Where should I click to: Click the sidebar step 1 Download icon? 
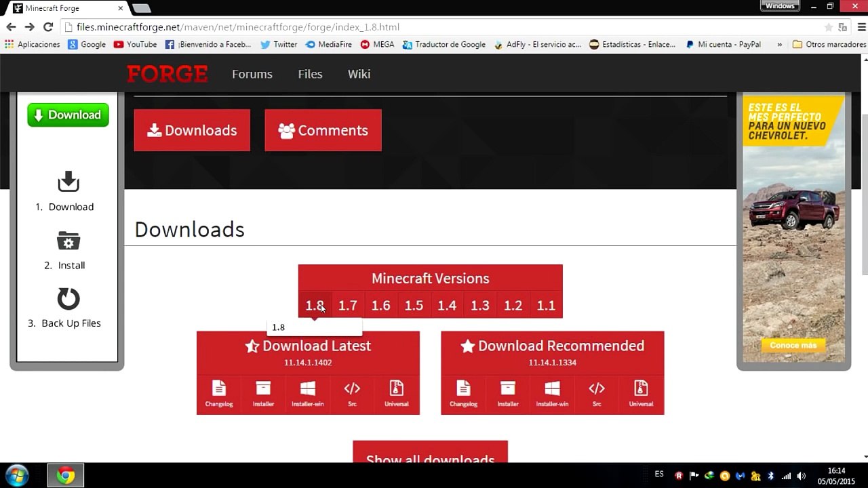tap(68, 182)
